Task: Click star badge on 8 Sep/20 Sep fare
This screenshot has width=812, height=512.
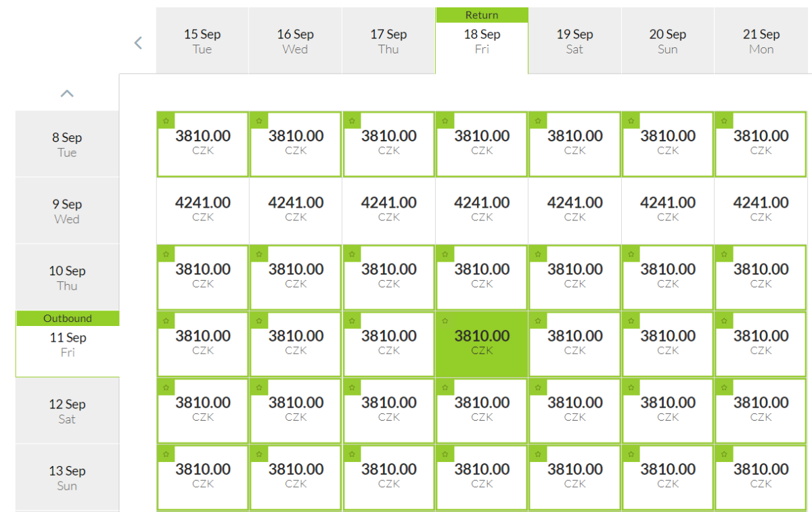Action: click(x=631, y=121)
